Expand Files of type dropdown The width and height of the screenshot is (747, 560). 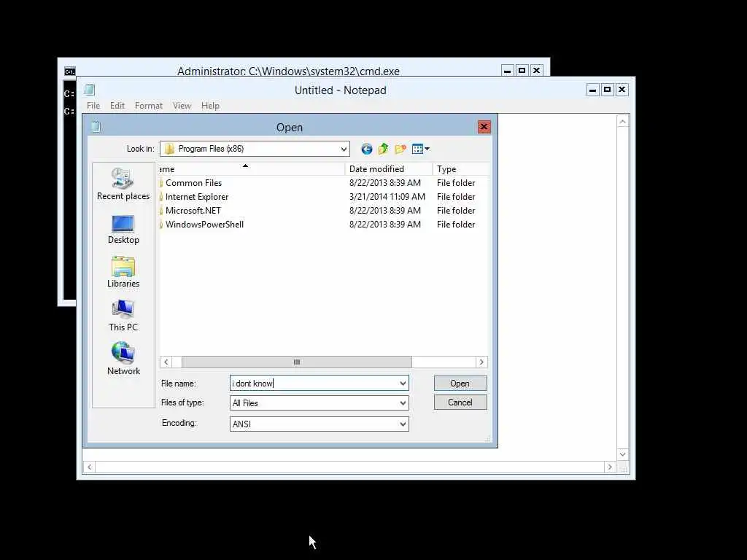tap(403, 403)
